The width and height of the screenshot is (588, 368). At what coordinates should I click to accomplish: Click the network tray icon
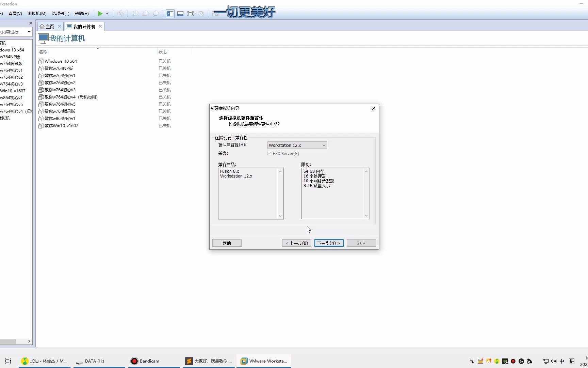coord(545,361)
